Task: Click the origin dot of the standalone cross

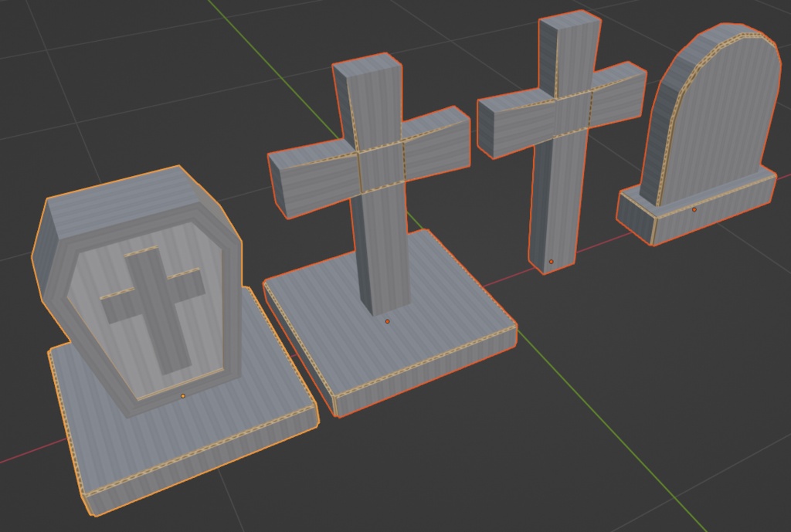Action: click(552, 262)
